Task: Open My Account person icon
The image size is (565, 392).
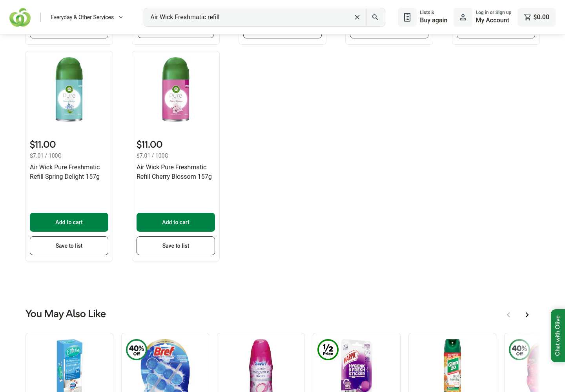Action: pos(463,17)
